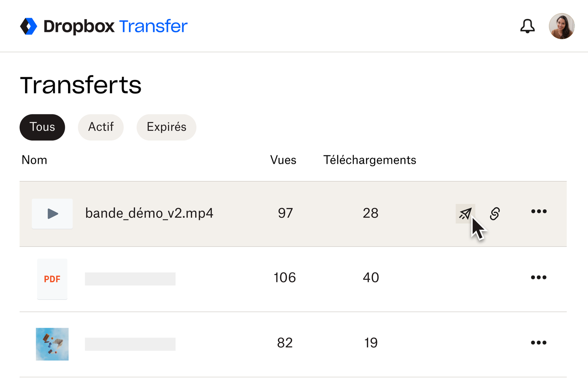This screenshot has width=588, height=390.
Task: Enable the Expirés filter
Action: point(166,127)
